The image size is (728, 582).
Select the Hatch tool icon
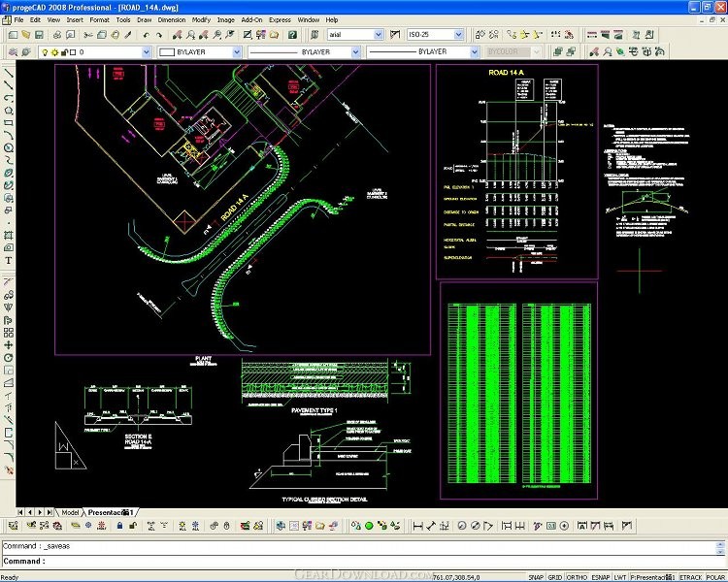[9, 236]
